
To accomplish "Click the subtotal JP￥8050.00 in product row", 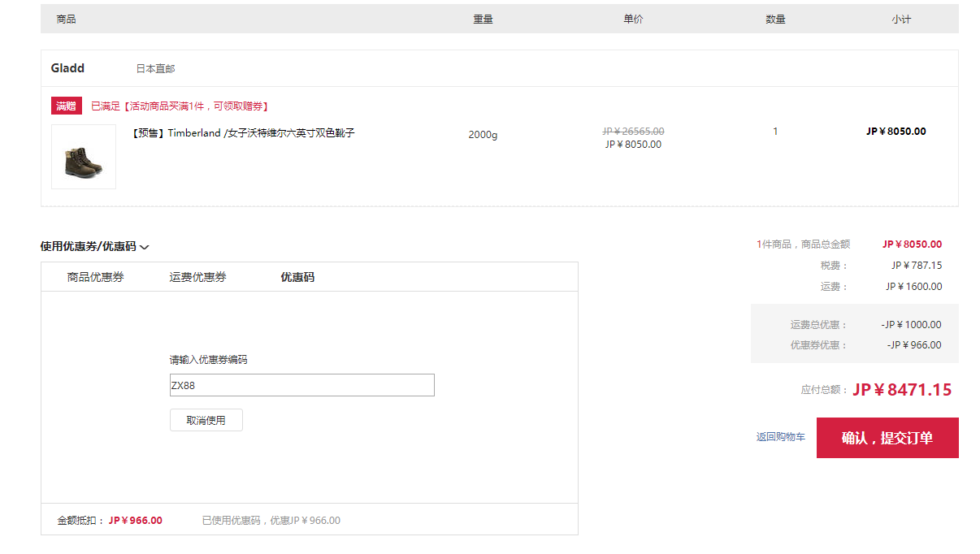I will click(895, 132).
